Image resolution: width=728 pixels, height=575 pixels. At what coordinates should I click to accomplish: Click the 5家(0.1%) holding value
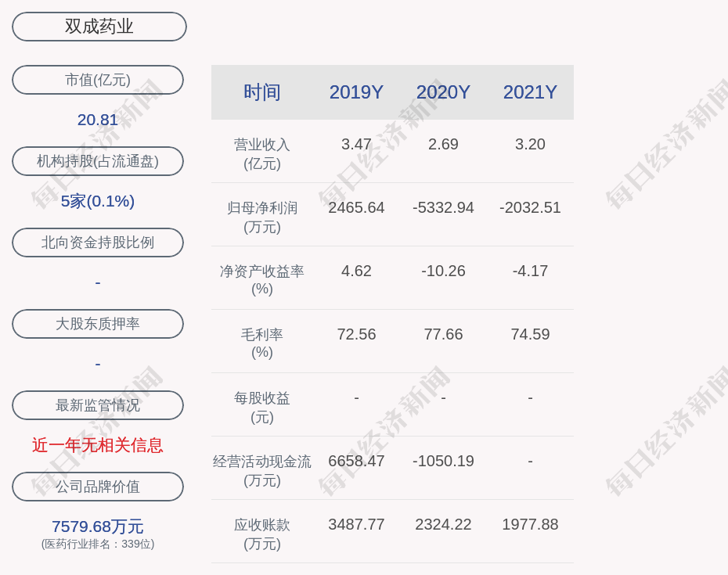(98, 201)
